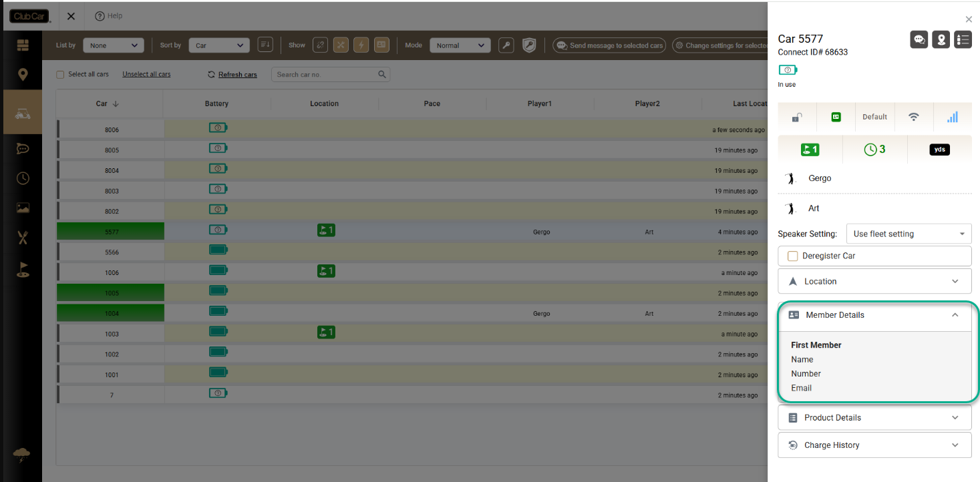
Task: Open the image gallery sidebar icon
Action: (x=23, y=208)
